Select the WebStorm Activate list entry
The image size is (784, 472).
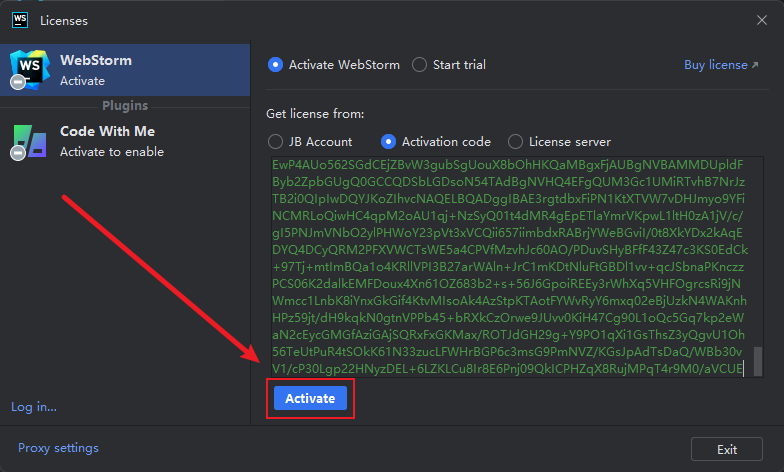pos(125,70)
